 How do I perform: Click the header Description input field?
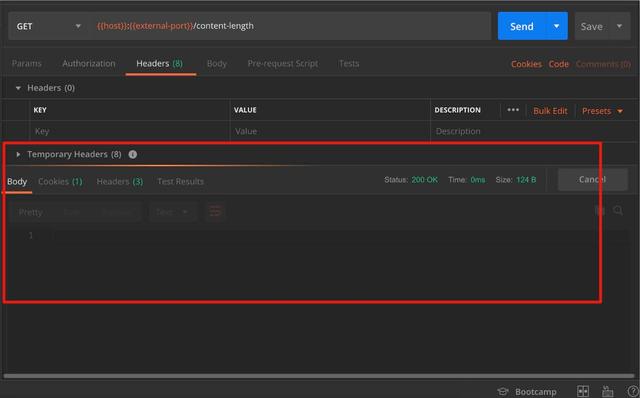[535, 131]
